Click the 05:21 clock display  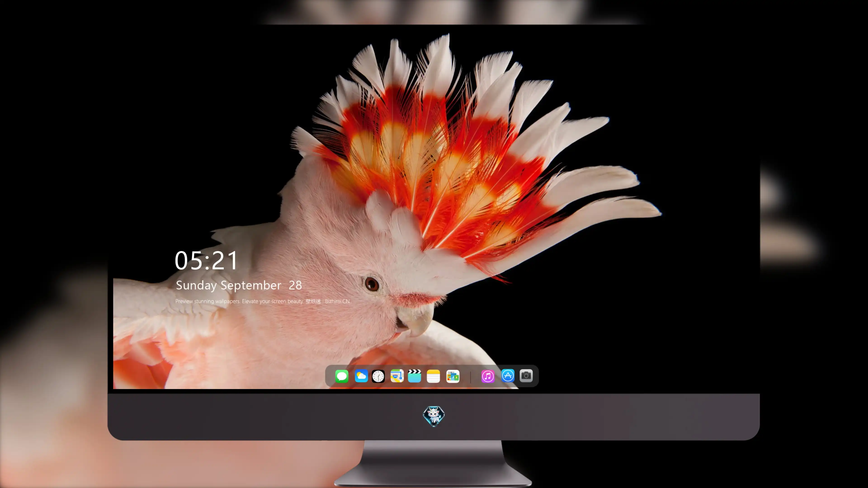click(206, 260)
